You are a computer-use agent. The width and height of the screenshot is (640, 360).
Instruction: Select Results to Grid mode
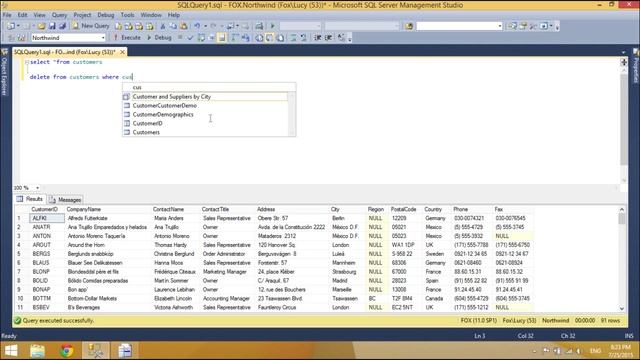coord(269,38)
